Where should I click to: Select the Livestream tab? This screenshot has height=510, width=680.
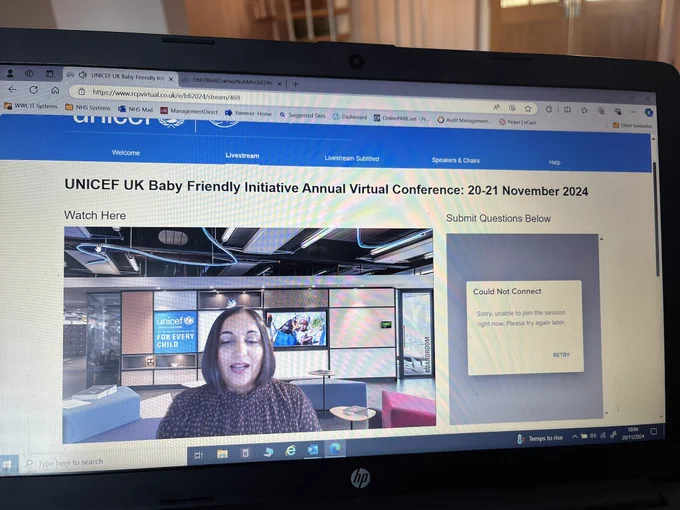click(x=242, y=155)
